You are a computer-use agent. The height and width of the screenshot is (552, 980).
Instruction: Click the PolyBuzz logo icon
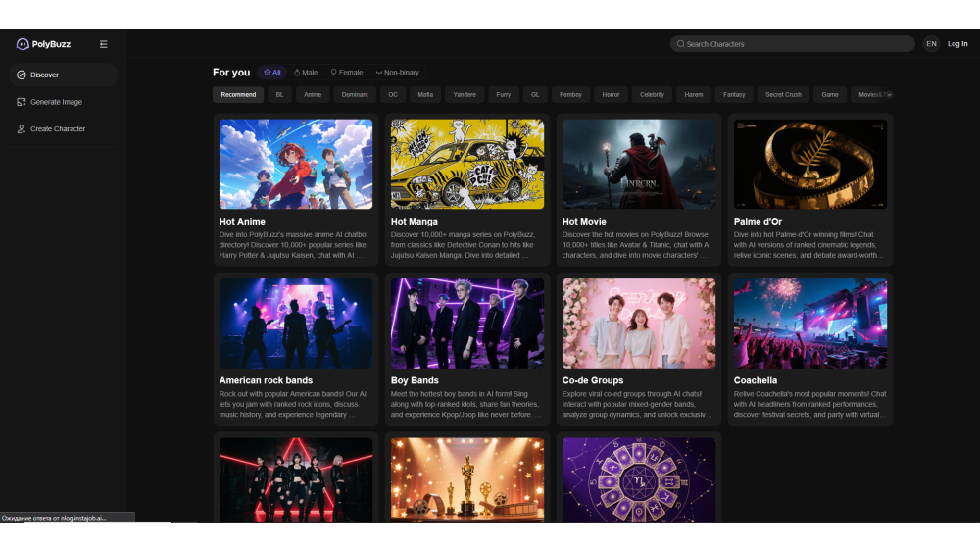pos(23,44)
